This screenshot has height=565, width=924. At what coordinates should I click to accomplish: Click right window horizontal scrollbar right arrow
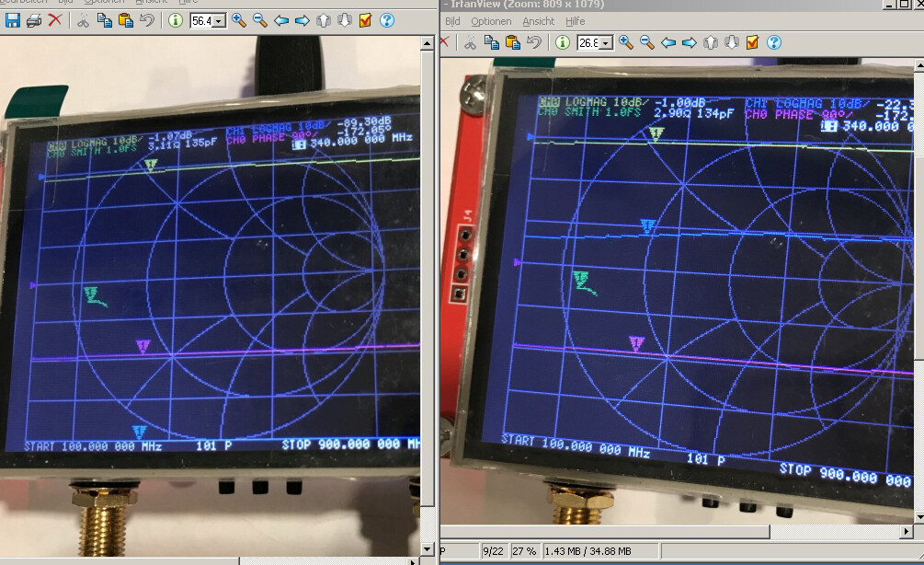pyautogui.click(x=907, y=531)
